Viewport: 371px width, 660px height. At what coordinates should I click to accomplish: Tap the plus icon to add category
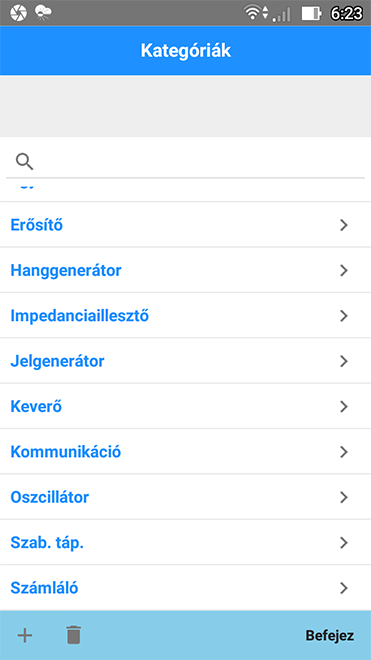pos(25,635)
